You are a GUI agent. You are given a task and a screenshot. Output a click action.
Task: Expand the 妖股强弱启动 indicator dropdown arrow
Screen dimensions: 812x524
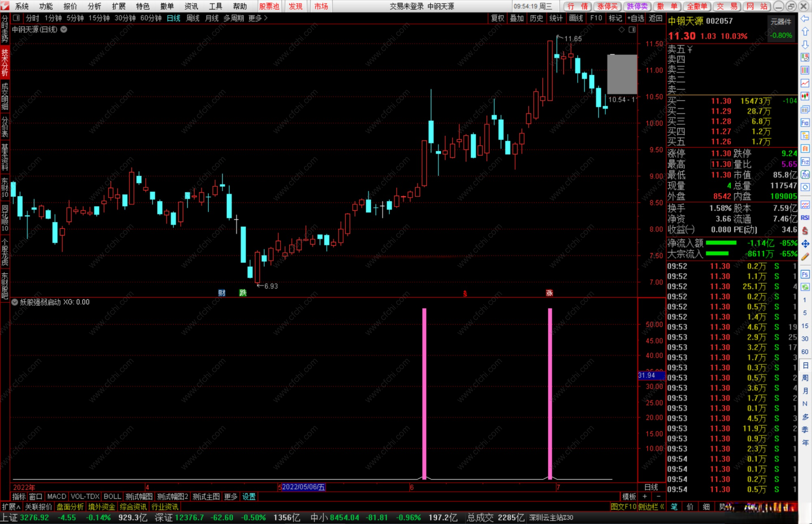pyautogui.click(x=15, y=302)
